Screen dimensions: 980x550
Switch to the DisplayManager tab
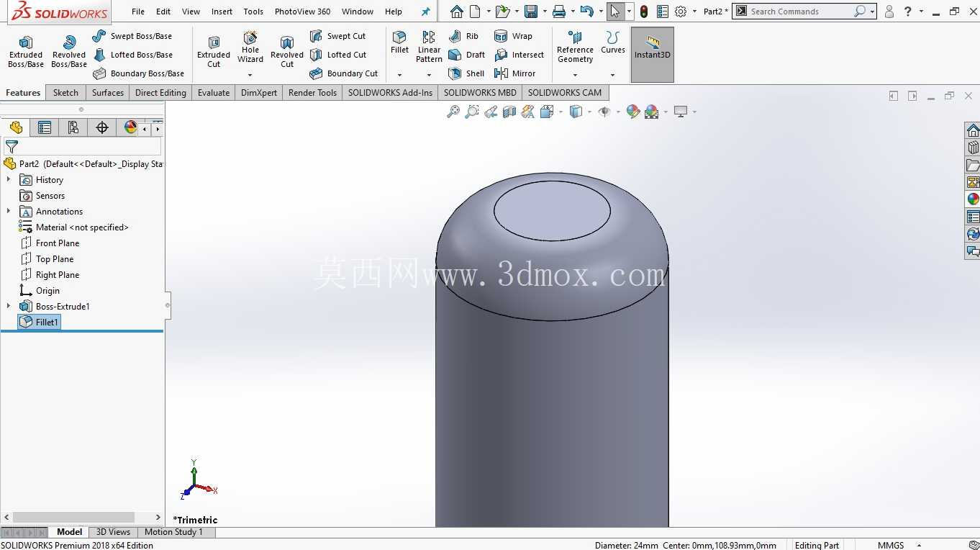pos(130,127)
